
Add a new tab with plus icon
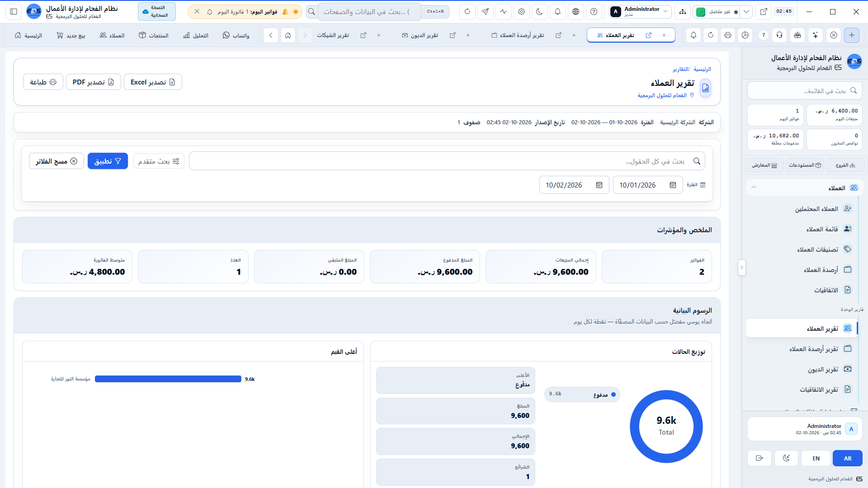pos(852,35)
